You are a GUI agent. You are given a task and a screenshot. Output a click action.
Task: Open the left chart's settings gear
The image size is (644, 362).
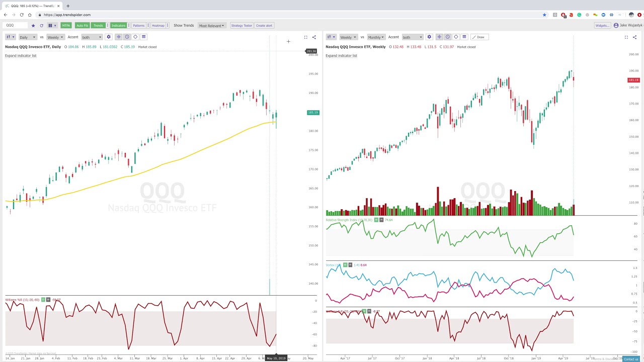108,37
